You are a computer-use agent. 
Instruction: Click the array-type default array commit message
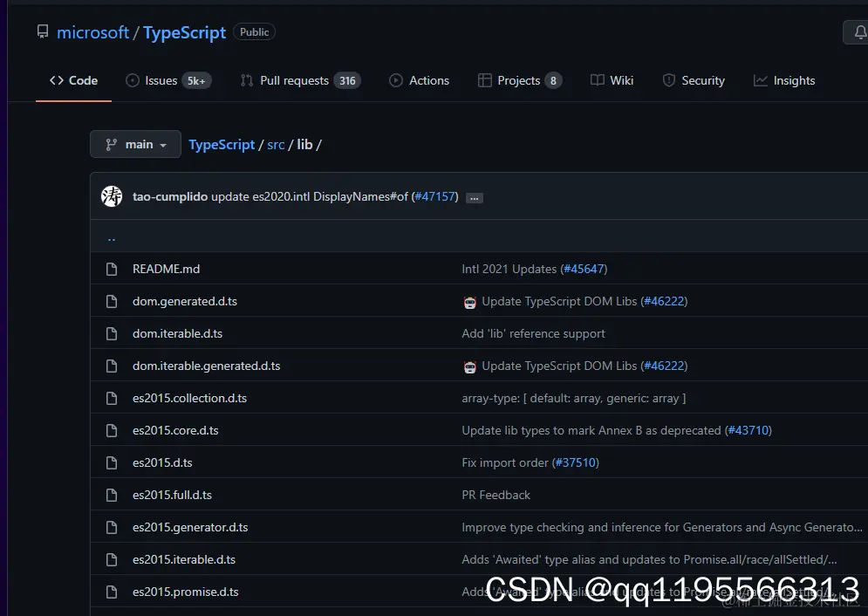(x=574, y=398)
